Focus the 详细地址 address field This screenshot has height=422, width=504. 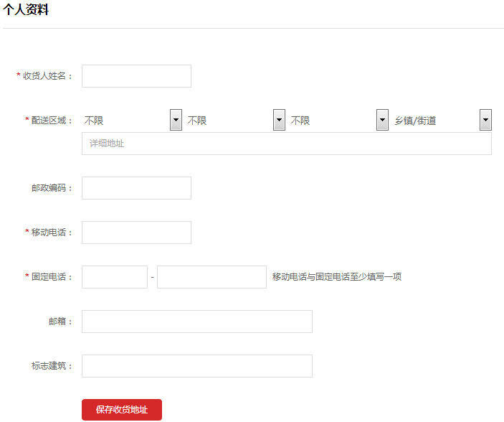286,144
